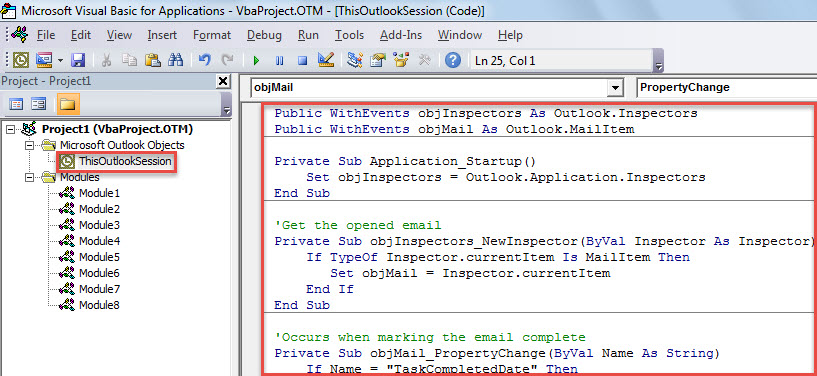Open the objMail object dropdown arrow
Image resolution: width=817 pixels, height=376 pixels.
[616, 88]
